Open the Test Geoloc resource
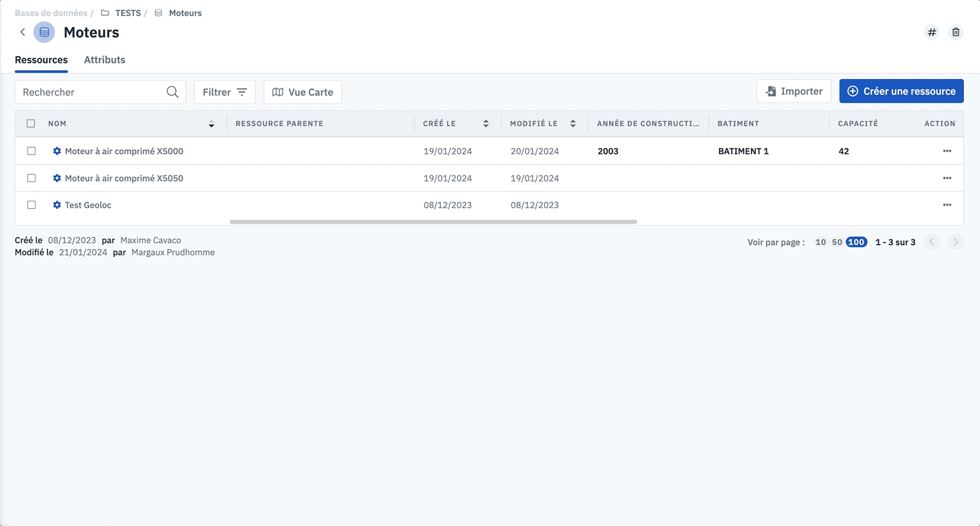Viewport: 980px width, 526px height. point(88,205)
